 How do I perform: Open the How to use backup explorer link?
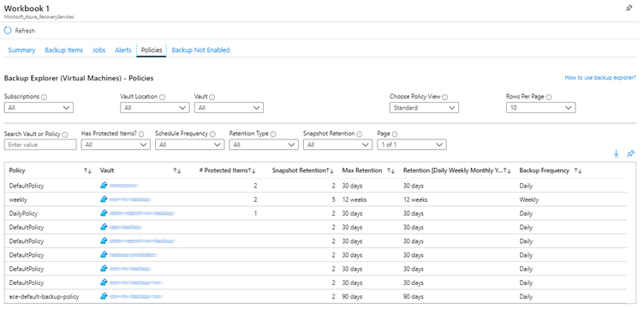click(x=600, y=77)
